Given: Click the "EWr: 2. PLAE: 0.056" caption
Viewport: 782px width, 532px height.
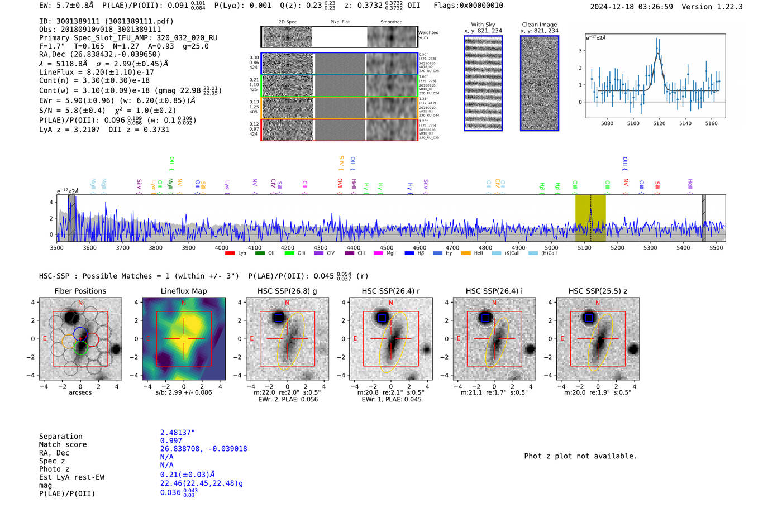Looking at the screenshot, I should (288, 400).
